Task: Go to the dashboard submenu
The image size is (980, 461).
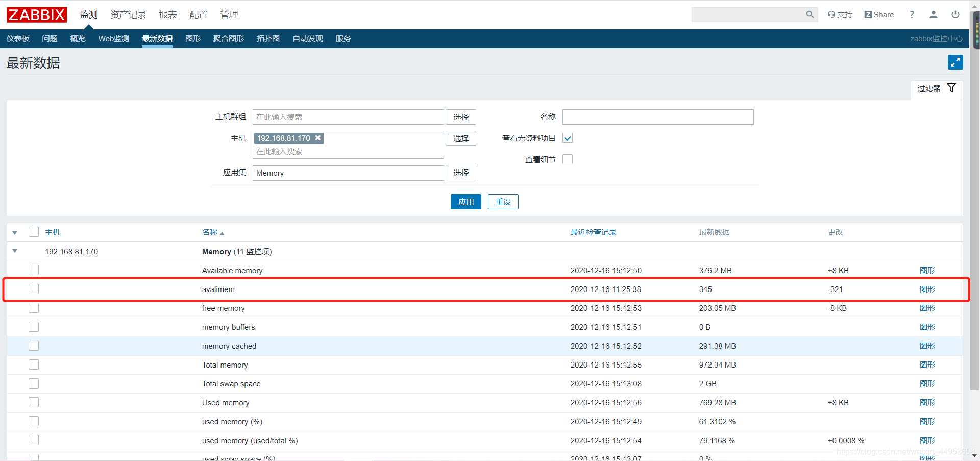Action: click(x=18, y=39)
